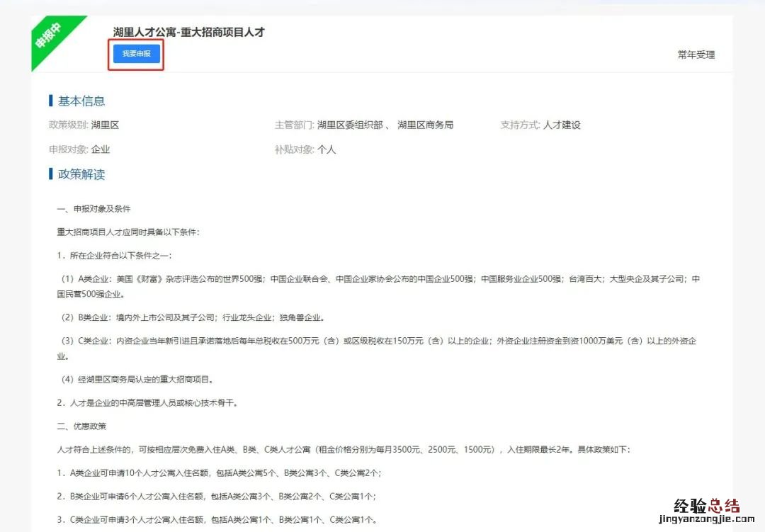Click the title 湖里人才公寓-重大招商项目人才

point(188,32)
